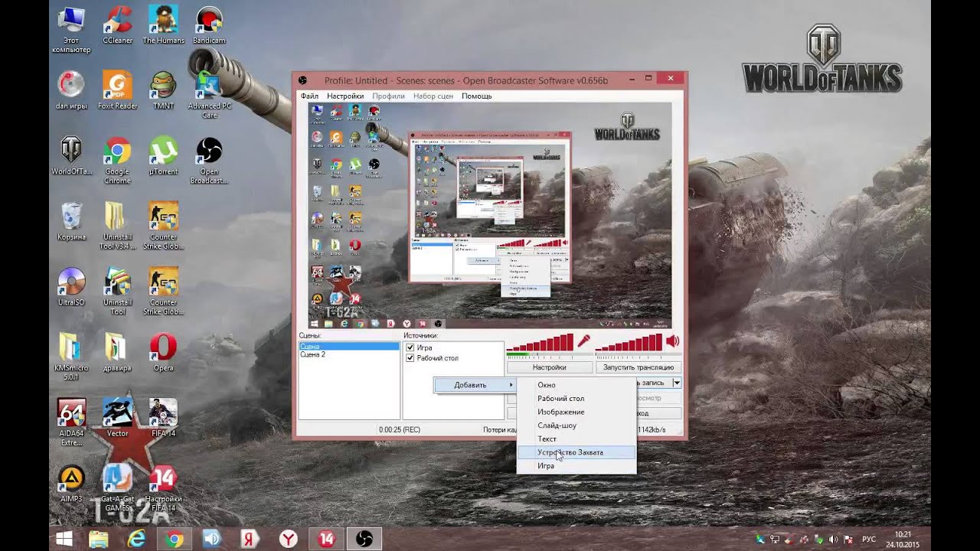Image resolution: width=980 pixels, height=551 pixels.
Task: Open File Explorer from the taskbar
Action: point(99,539)
